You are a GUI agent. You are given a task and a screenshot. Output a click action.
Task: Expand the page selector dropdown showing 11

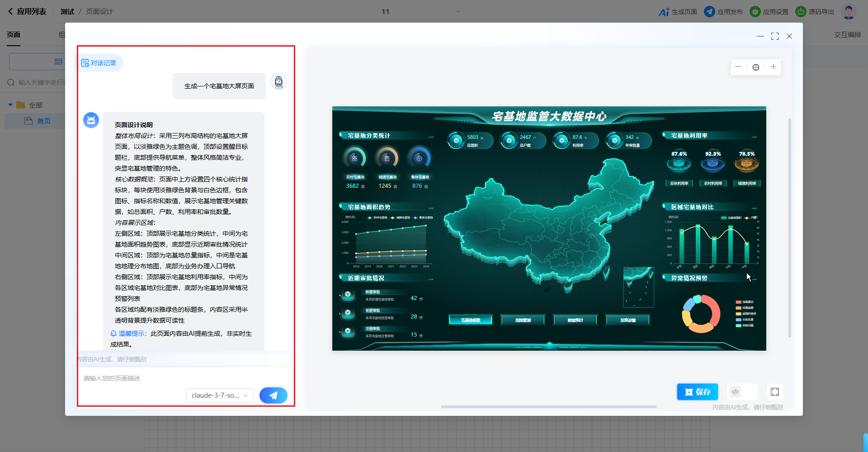tap(458, 12)
